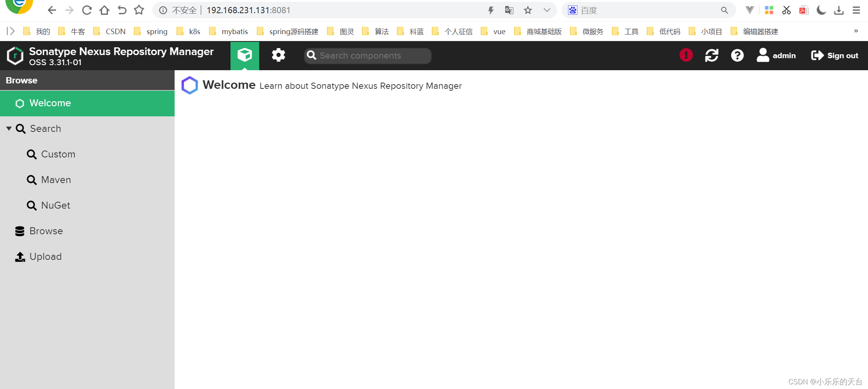The width and height of the screenshot is (868, 389).
Task: Open the 我的 bookmark folder
Action: (x=37, y=31)
